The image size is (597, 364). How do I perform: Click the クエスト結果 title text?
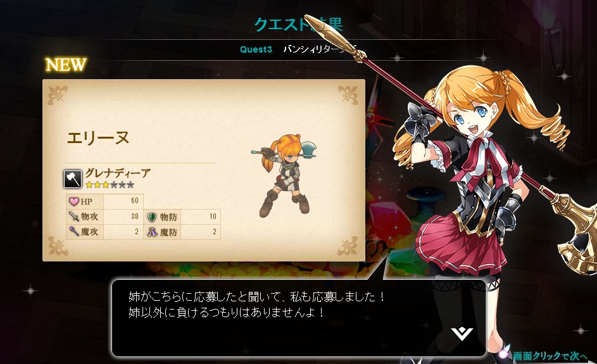(298, 24)
